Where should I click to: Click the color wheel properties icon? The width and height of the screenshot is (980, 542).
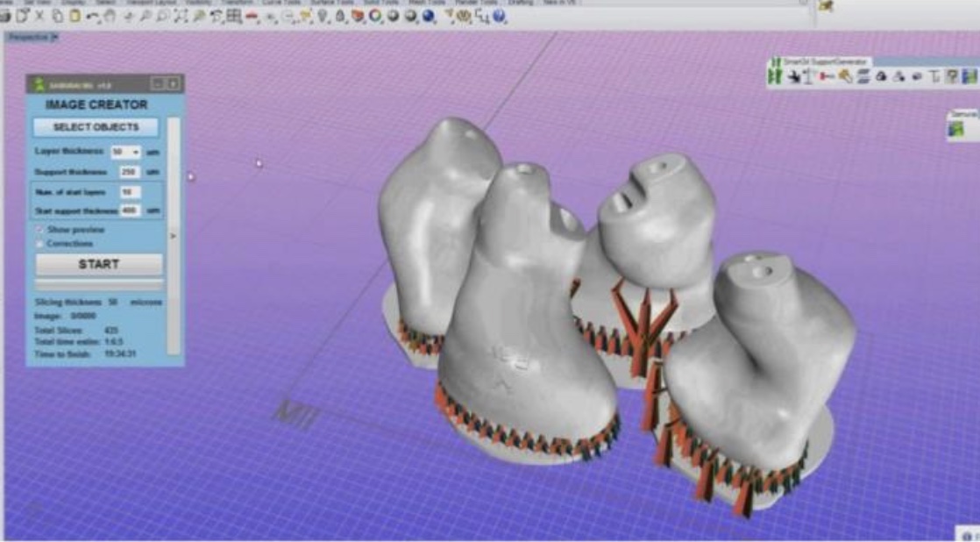point(375,18)
